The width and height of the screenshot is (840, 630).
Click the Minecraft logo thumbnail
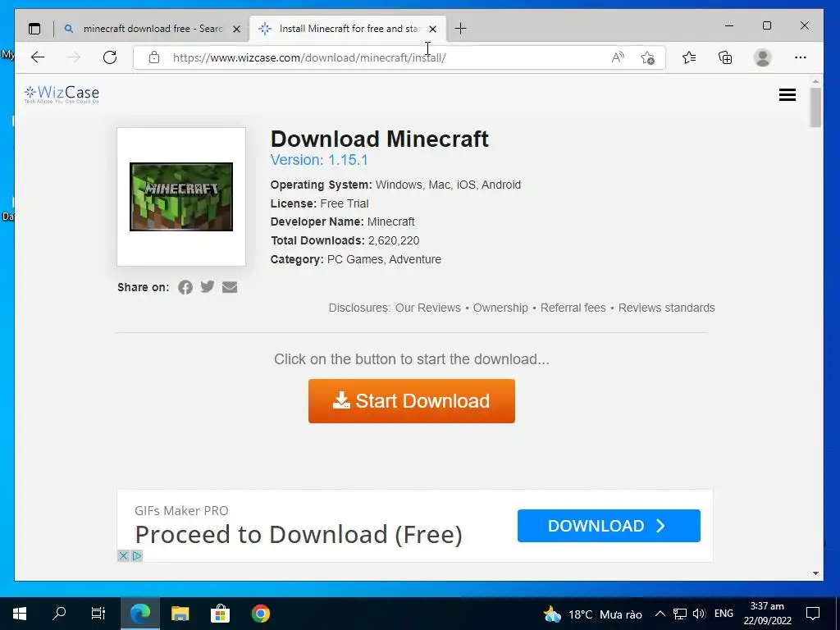click(181, 197)
